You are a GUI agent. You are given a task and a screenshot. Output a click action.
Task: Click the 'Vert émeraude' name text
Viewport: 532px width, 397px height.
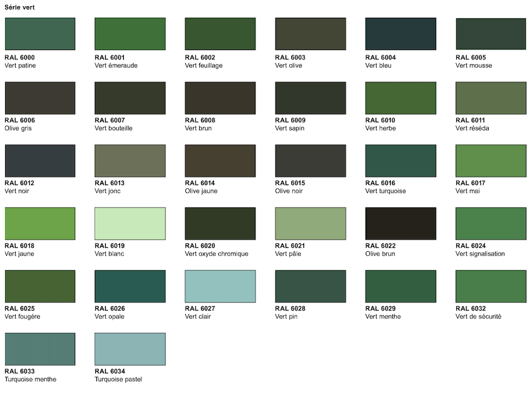[116, 66]
